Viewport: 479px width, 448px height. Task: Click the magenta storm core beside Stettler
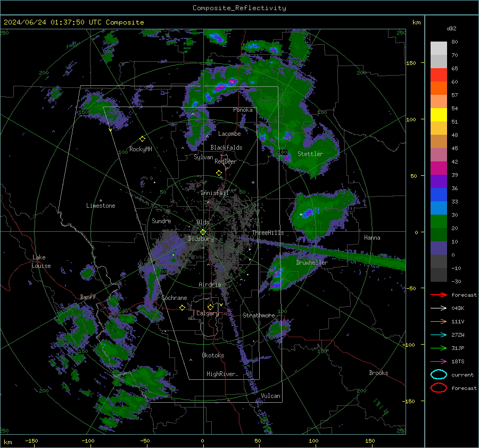286,158
